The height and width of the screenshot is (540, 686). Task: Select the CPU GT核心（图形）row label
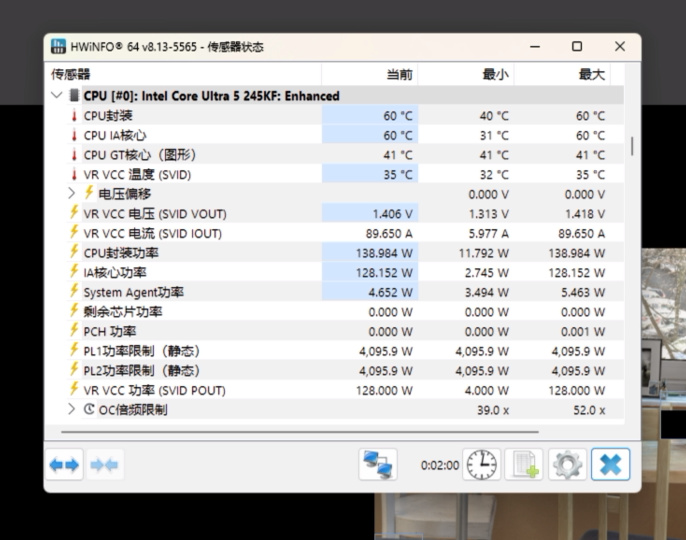140,155
